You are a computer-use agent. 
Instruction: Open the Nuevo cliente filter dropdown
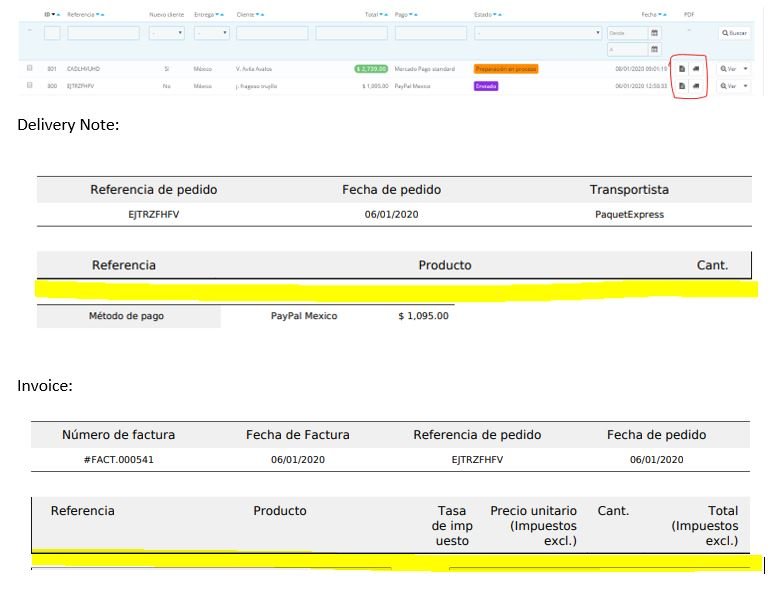[x=166, y=33]
